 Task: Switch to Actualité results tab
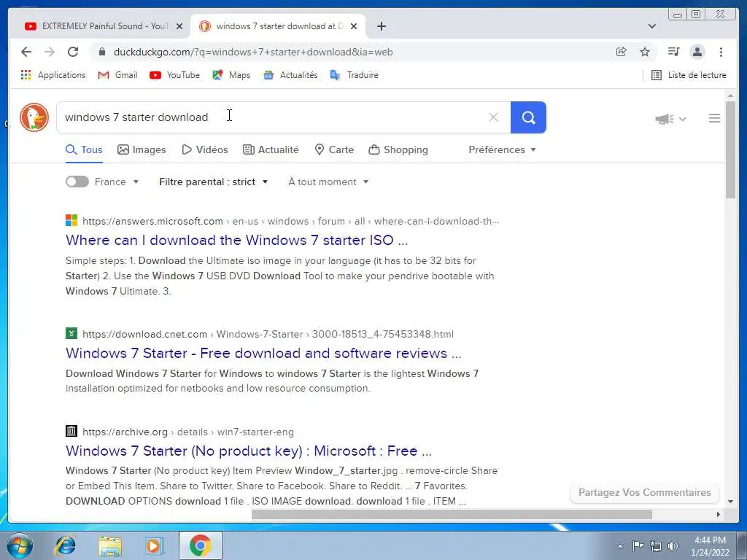[271, 149]
